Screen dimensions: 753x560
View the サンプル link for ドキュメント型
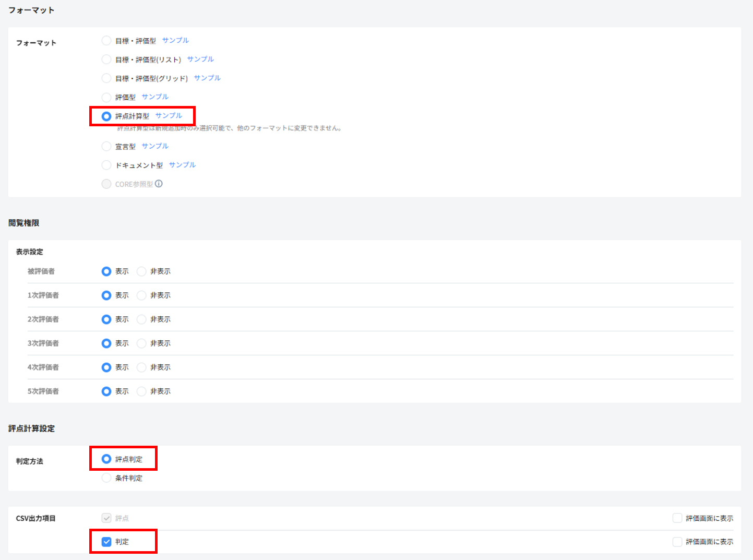(x=182, y=164)
